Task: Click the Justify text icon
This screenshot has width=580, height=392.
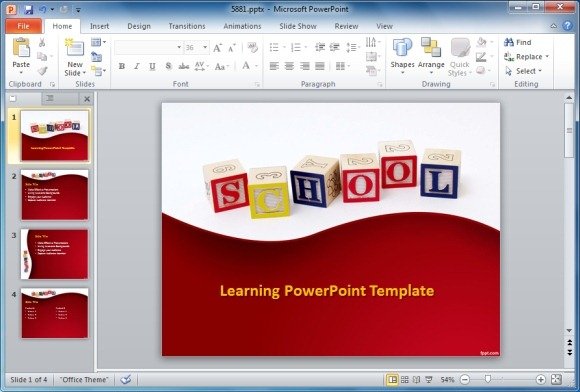Action: click(x=320, y=66)
